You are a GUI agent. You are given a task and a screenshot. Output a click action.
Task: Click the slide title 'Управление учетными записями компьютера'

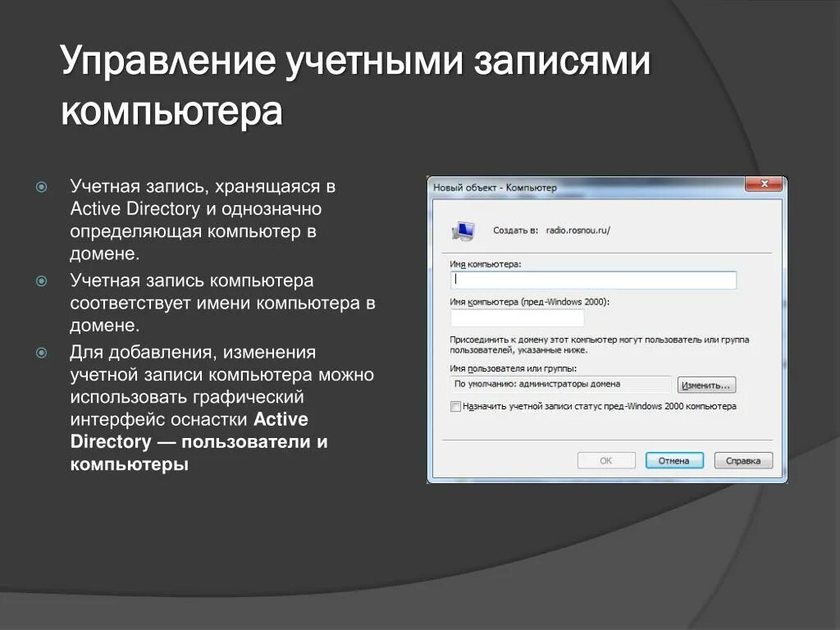click(x=356, y=85)
